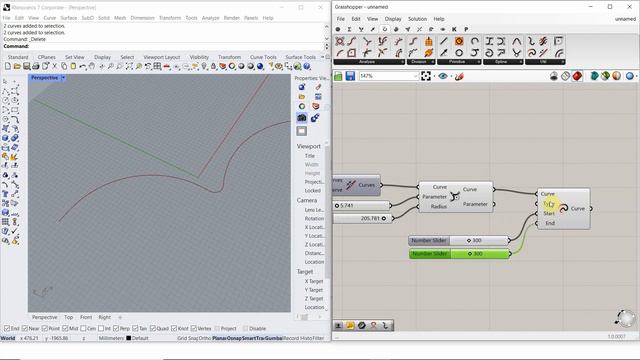640x360 pixels.
Task: Click the Arc primitive component icon
Action: pyautogui.click(x=475, y=41)
